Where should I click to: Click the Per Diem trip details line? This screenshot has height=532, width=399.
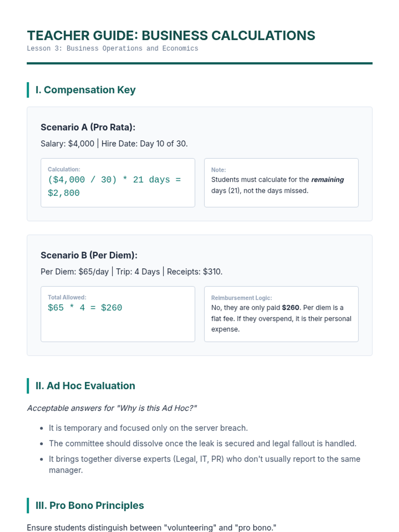pos(131,272)
